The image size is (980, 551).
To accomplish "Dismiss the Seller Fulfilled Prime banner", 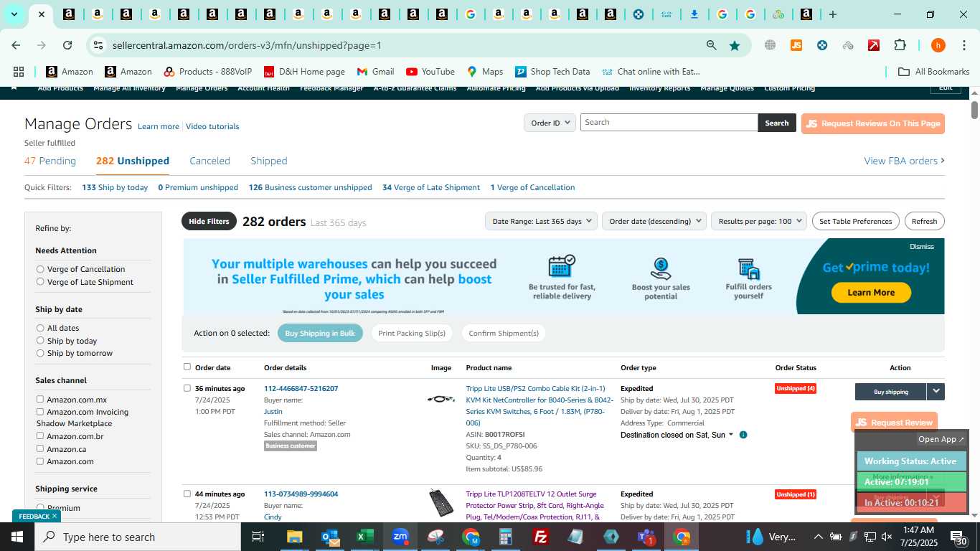I will [x=921, y=246].
